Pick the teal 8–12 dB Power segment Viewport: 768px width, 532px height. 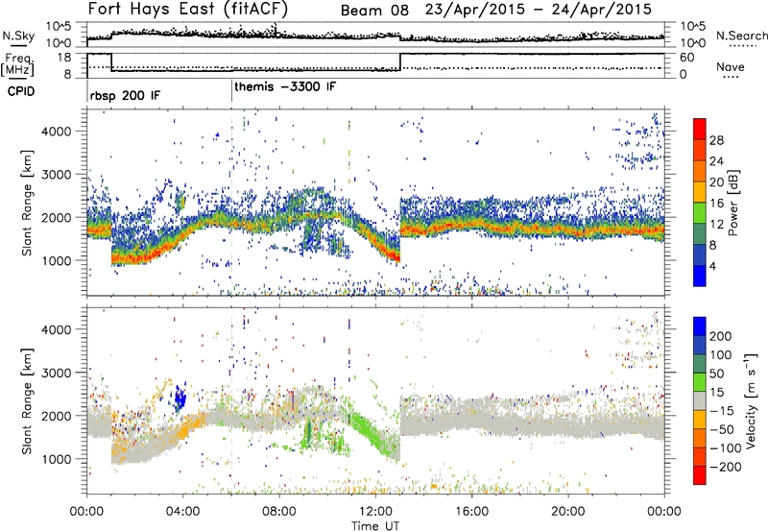pos(700,233)
